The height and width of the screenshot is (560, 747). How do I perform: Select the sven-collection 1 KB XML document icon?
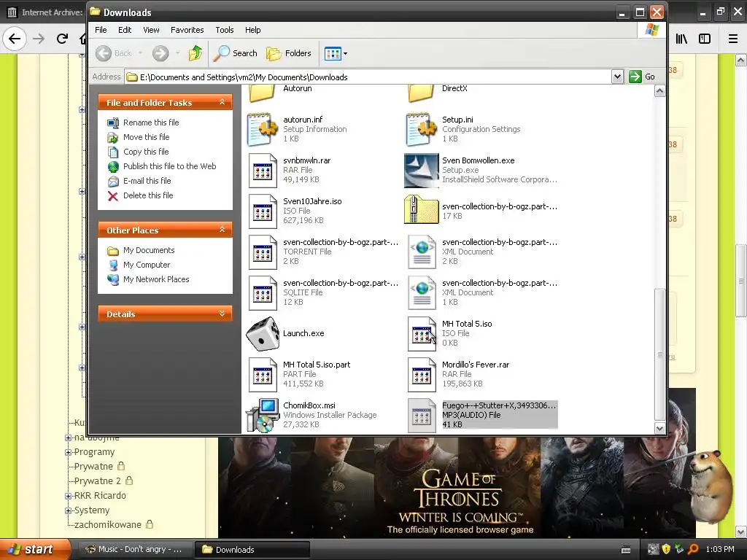(x=422, y=293)
